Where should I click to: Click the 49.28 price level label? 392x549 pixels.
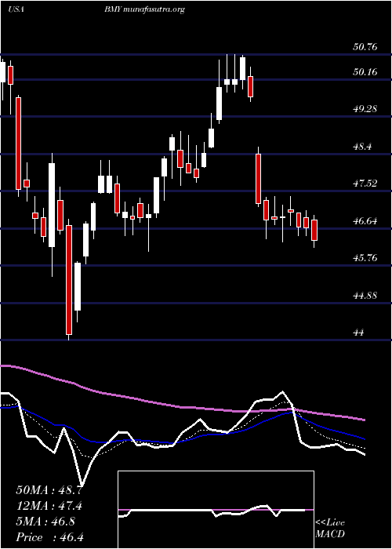click(x=365, y=109)
